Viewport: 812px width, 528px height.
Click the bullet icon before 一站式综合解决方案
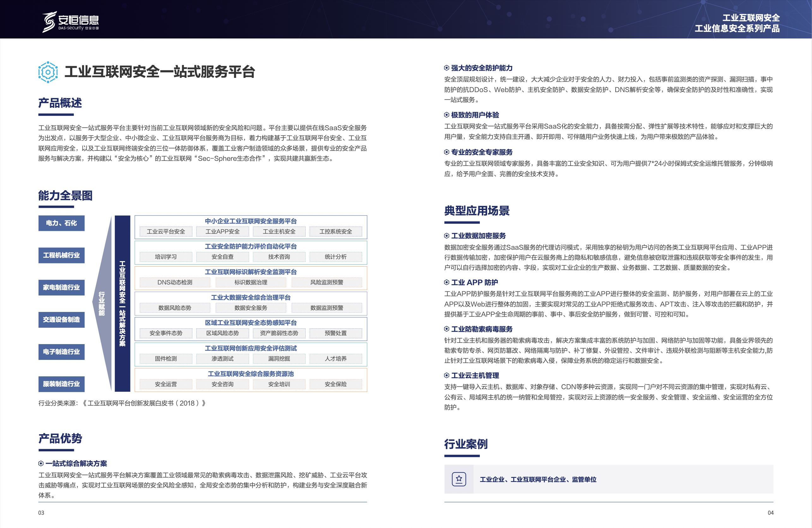click(41, 463)
